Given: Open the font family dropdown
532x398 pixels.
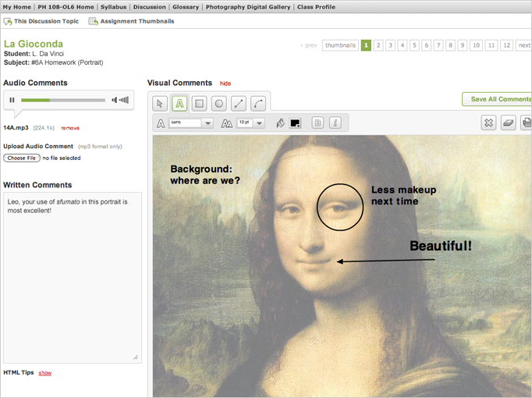Looking at the screenshot, I should click(191, 123).
